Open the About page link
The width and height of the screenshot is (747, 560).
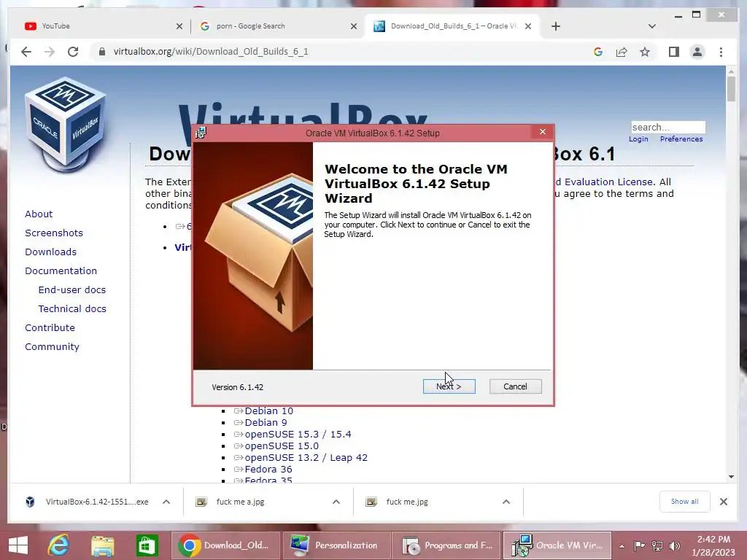[39, 214]
